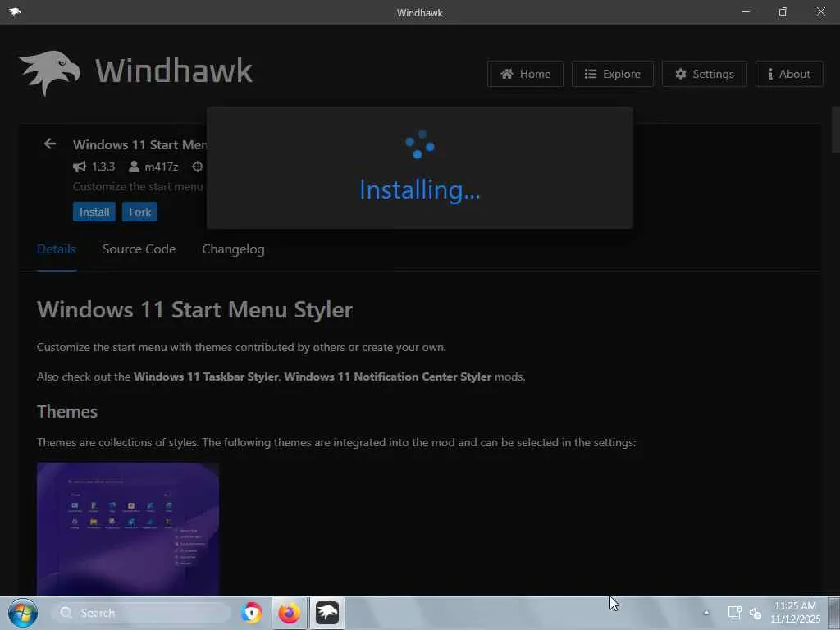Open the Home page
840x630 pixels.
525,74
